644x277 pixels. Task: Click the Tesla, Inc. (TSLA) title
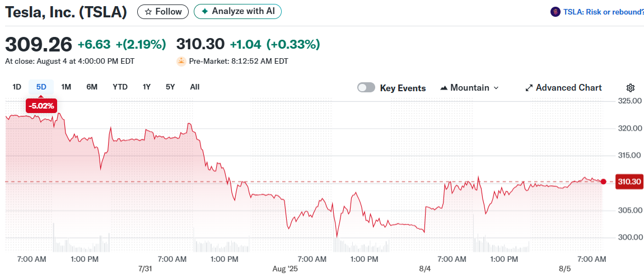[66, 12]
